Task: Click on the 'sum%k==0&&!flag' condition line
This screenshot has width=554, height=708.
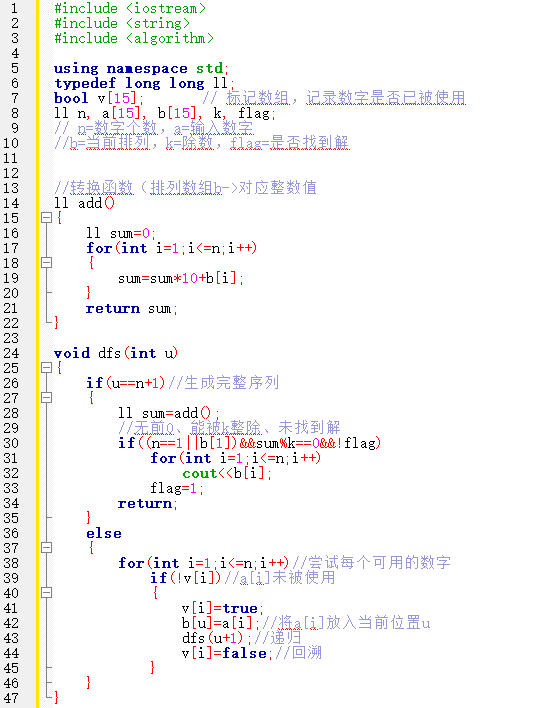Action: click(250, 443)
